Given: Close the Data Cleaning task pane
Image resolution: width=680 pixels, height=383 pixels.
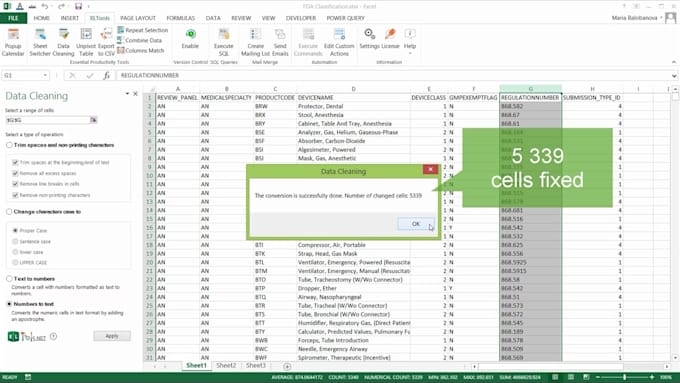Looking at the screenshot, I should tap(135, 94).
